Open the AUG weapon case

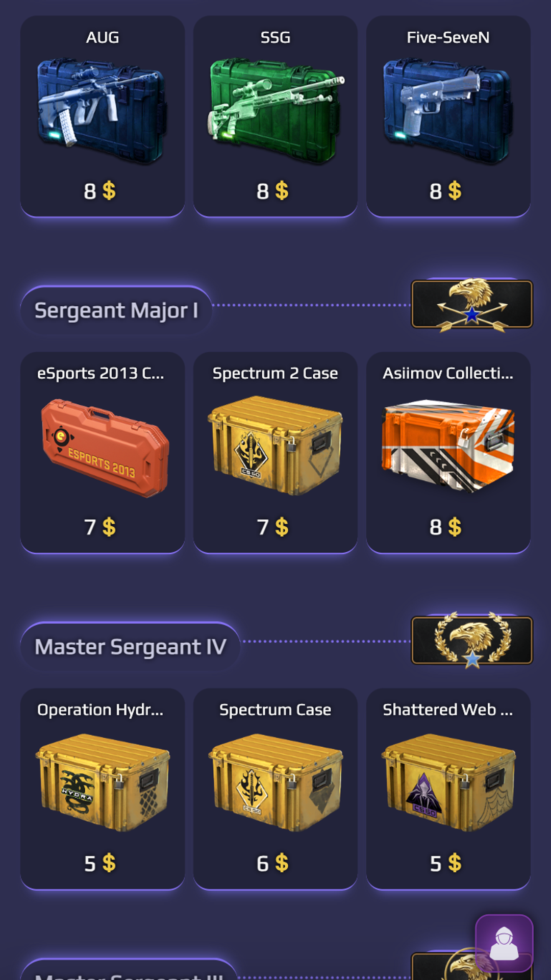coord(102,116)
